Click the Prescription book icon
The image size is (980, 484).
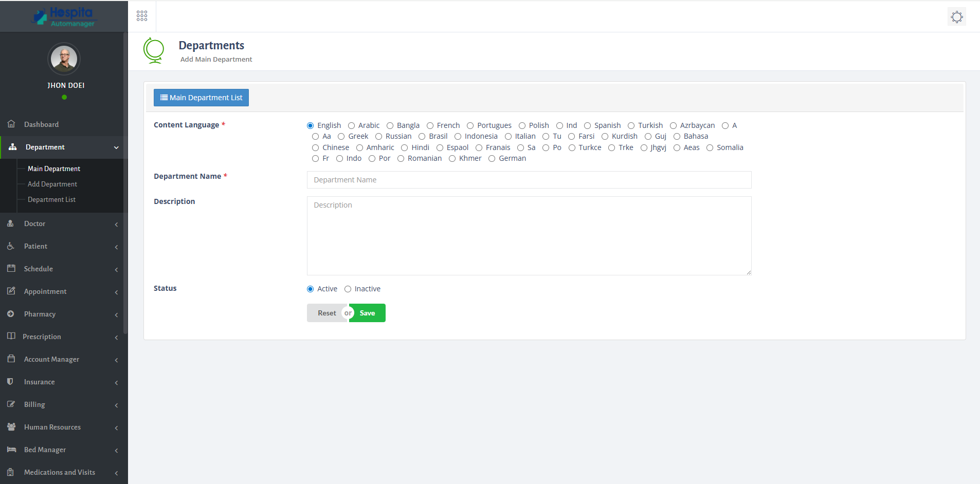(11, 337)
